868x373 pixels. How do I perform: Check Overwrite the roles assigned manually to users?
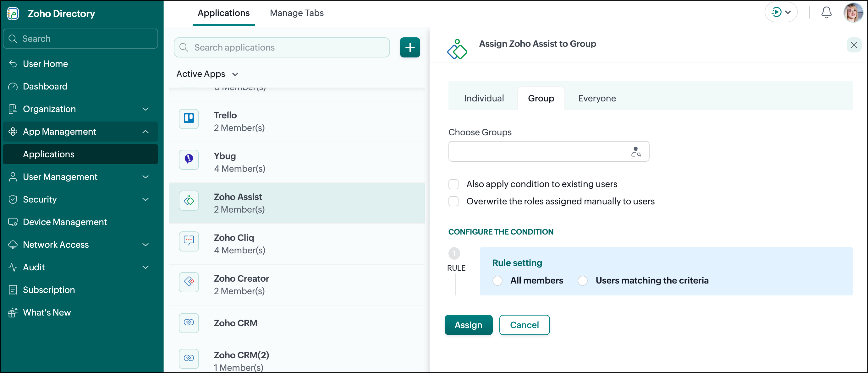click(453, 201)
